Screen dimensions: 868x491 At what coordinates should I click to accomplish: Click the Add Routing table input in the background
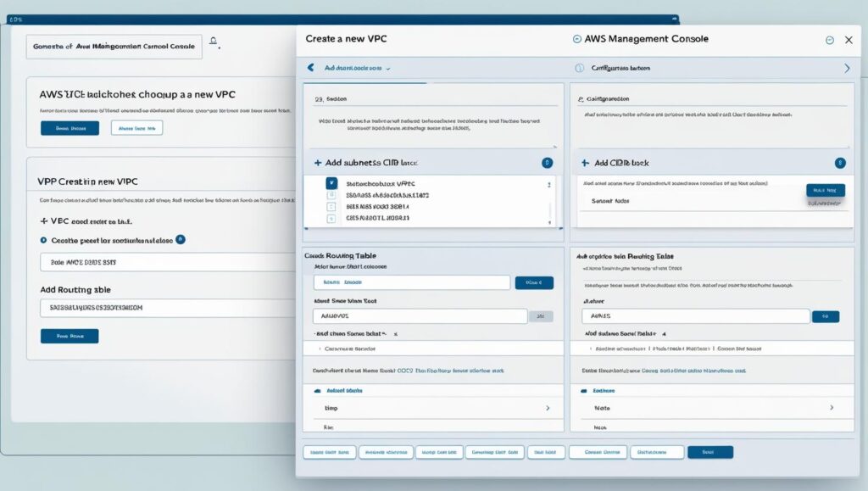(x=168, y=308)
